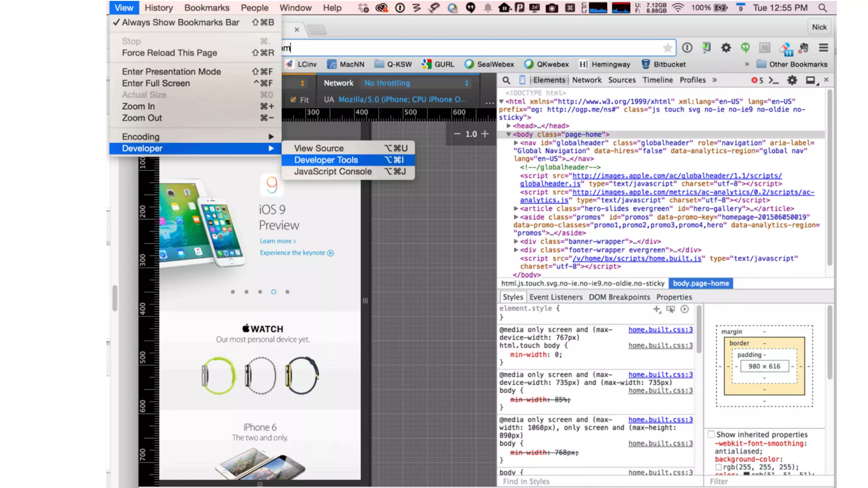Image resolution: width=868 pixels, height=488 pixels.
Task: Uncheck the Fit checkbox in device toolbar
Action: 293,100
